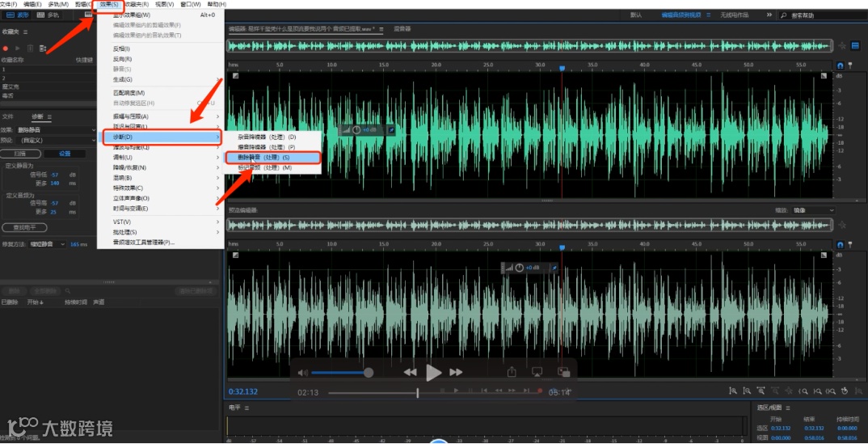
Task: Toggle snapping magnet in the upper editor
Action: coord(840,66)
